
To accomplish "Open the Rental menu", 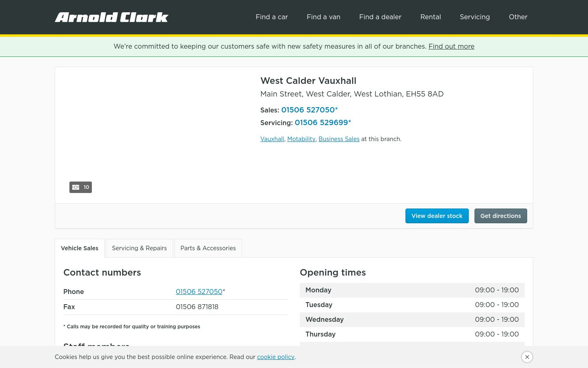I will [x=430, y=17].
